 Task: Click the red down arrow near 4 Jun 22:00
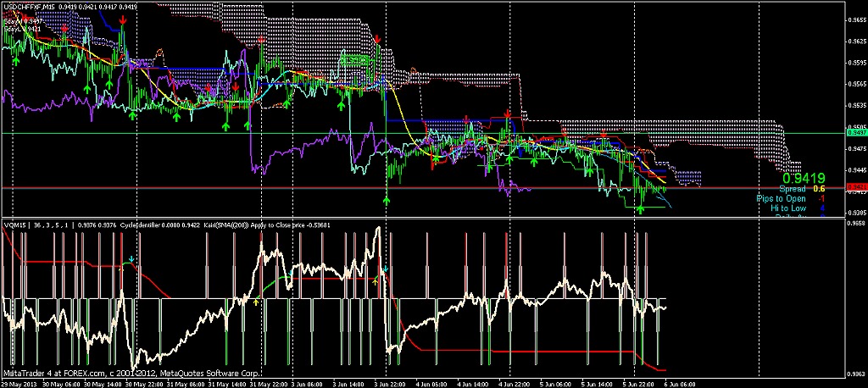(507, 114)
